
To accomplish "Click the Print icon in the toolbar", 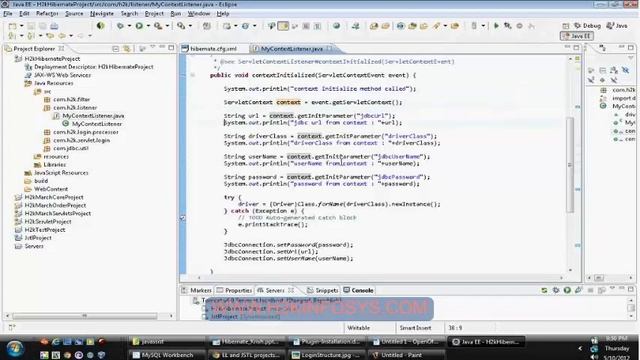I will click(54, 26).
